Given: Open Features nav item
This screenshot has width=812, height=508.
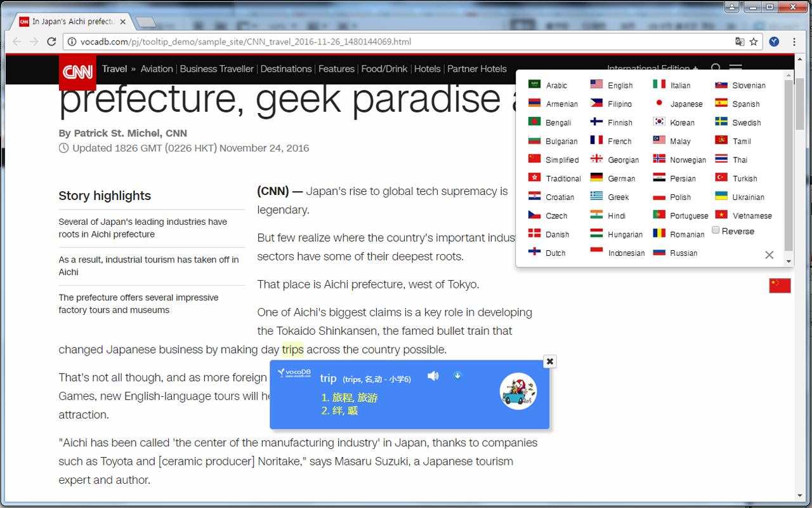Looking at the screenshot, I should click(x=336, y=69).
